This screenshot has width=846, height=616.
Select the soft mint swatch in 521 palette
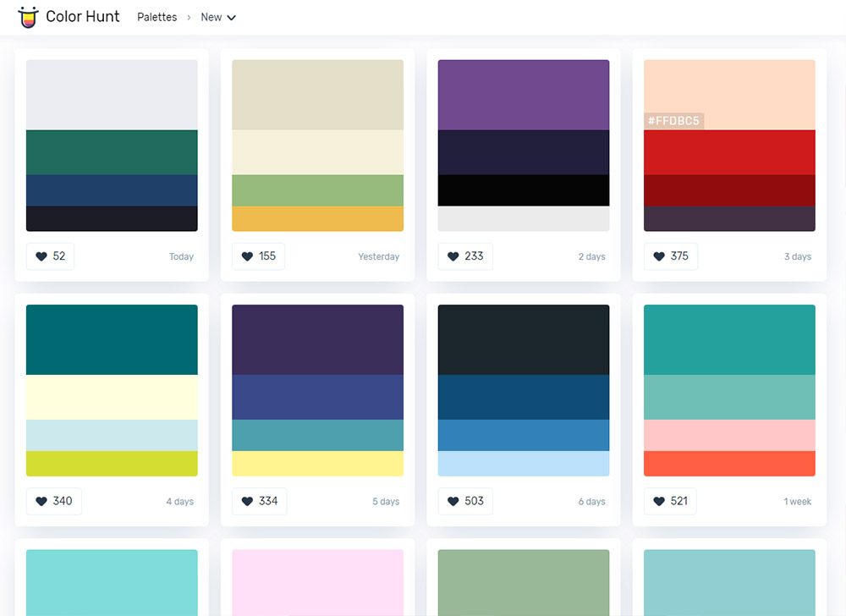[729, 397]
